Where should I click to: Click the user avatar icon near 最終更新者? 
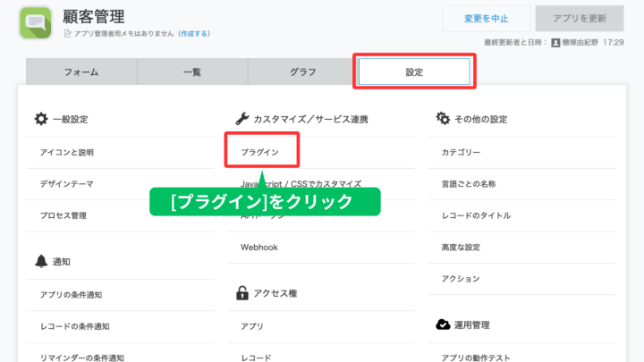(555, 42)
